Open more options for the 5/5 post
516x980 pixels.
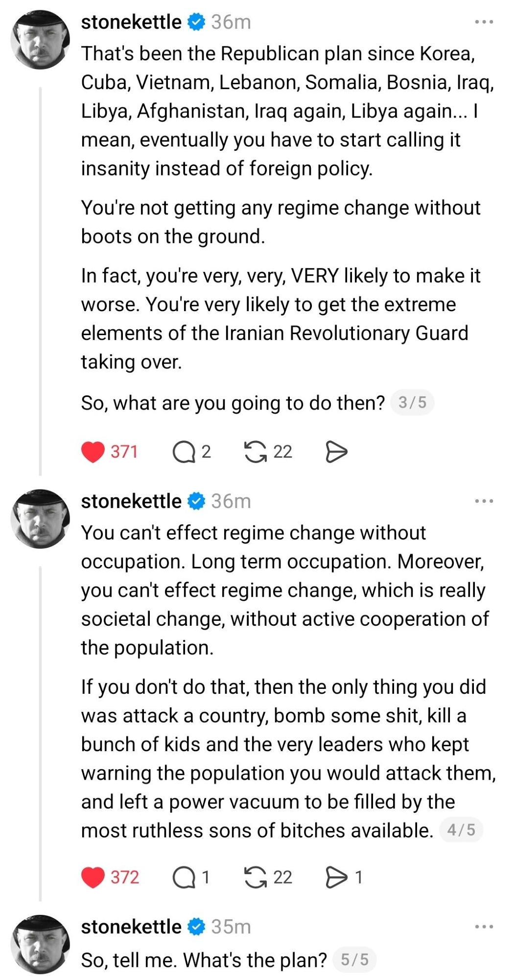coord(484,927)
